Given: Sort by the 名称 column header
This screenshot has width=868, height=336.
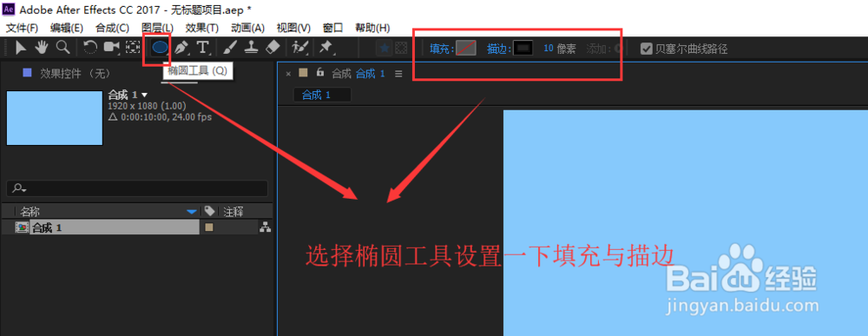Looking at the screenshot, I should [30, 212].
